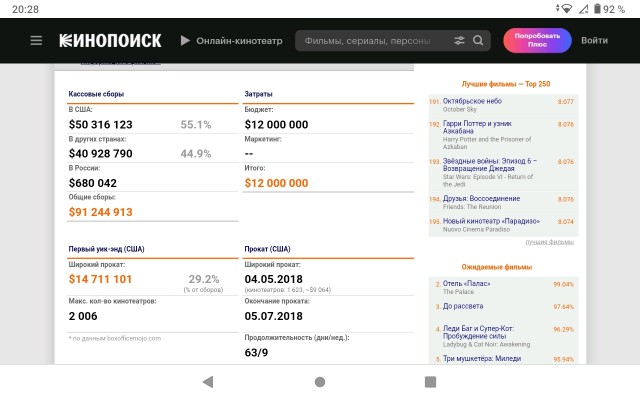Open the movie Октябрьское небо

click(x=472, y=101)
